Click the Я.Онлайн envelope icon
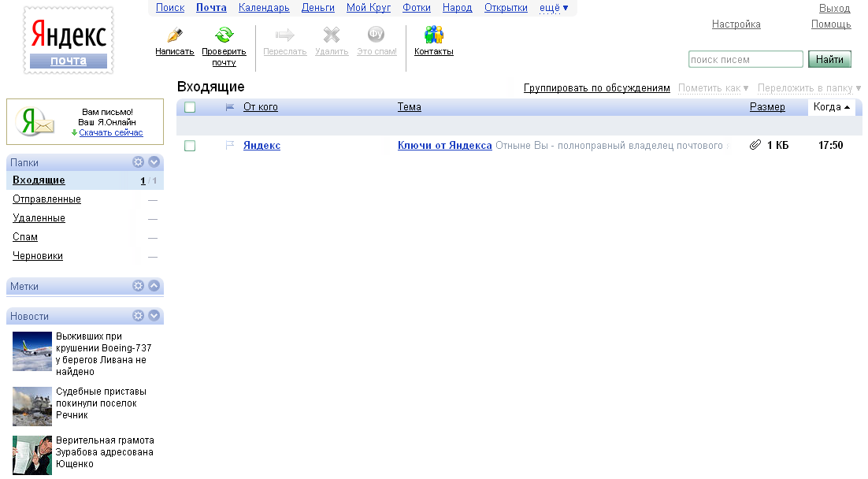Screen dimensions: 868x479 click(35, 121)
